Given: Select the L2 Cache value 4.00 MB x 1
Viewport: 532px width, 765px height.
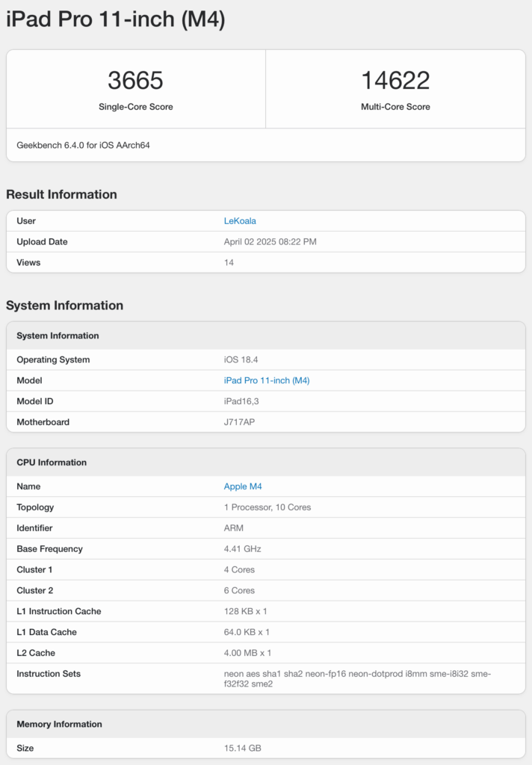Looking at the screenshot, I should 247,653.
